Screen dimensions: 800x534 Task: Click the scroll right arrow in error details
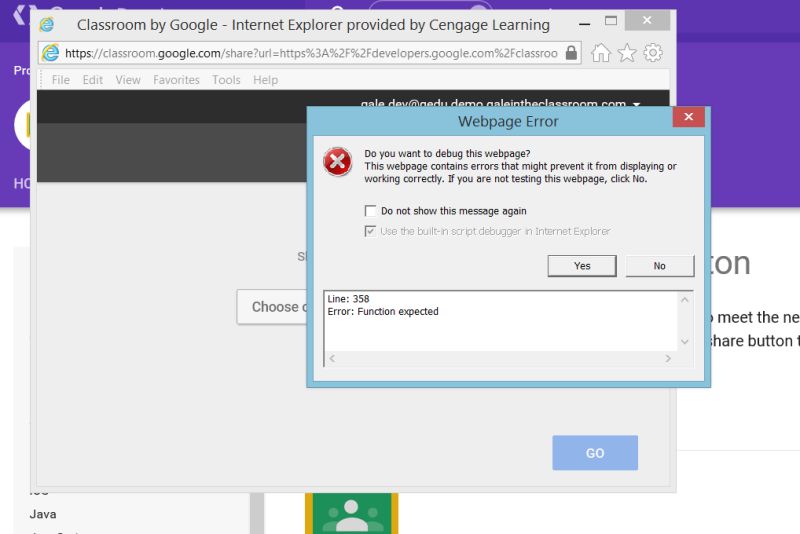[668, 359]
